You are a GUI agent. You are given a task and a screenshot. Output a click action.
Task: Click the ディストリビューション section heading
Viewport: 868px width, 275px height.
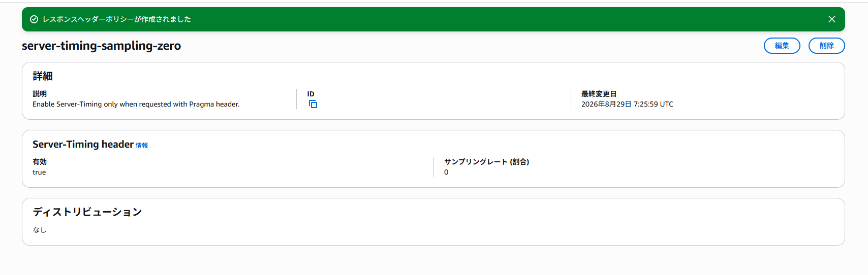click(x=87, y=212)
